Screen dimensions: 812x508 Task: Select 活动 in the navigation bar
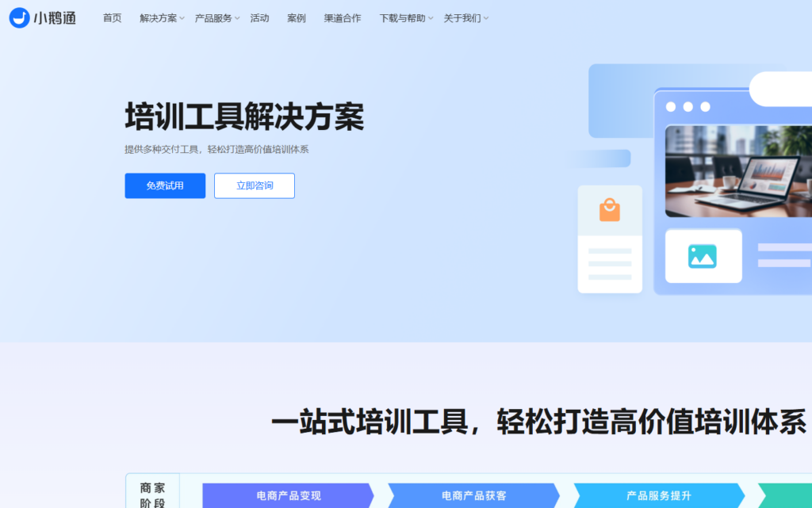259,17
